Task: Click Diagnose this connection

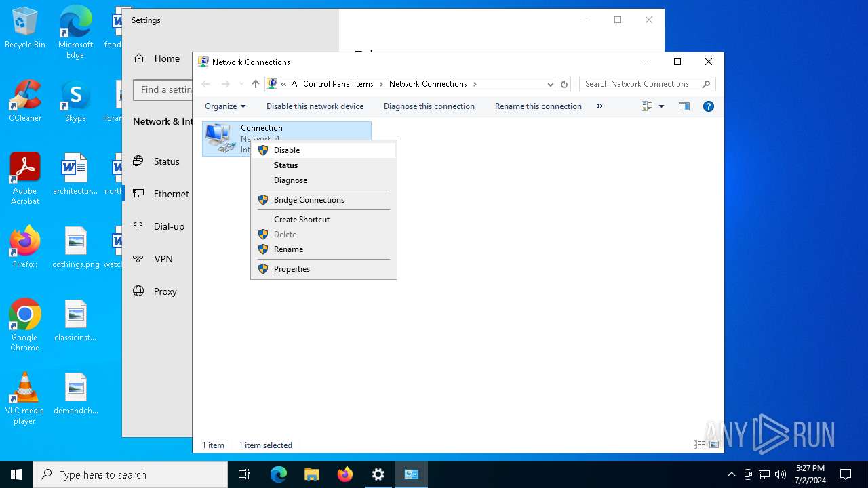Action: click(x=429, y=106)
